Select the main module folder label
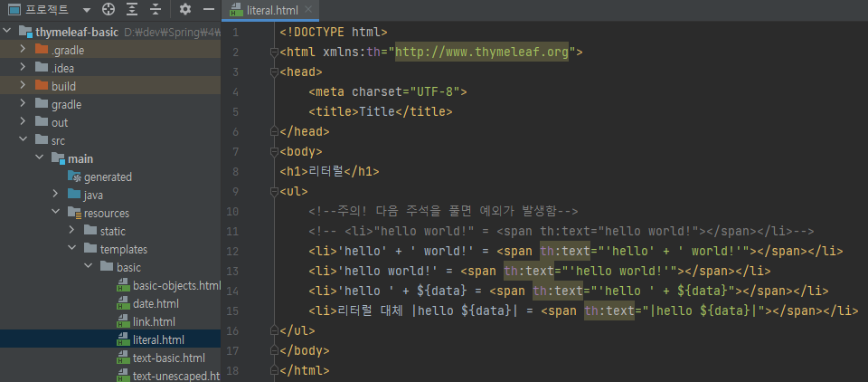The image size is (868, 382). 80,159
